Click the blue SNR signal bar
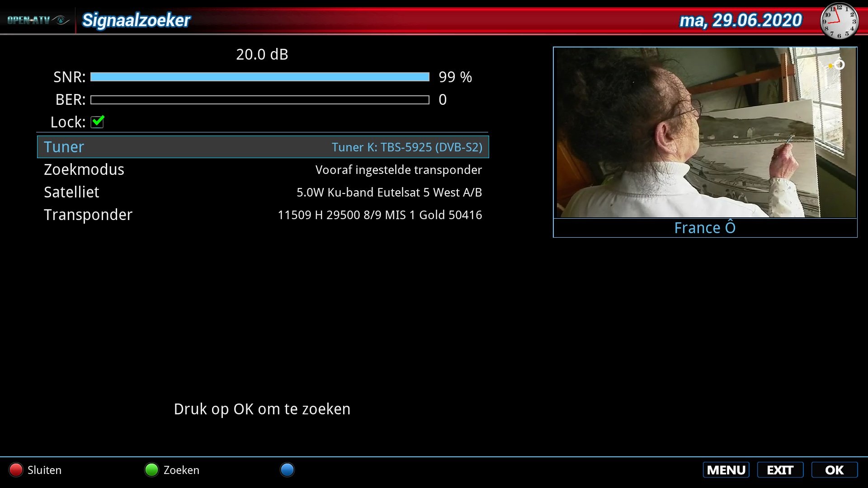 click(x=259, y=77)
